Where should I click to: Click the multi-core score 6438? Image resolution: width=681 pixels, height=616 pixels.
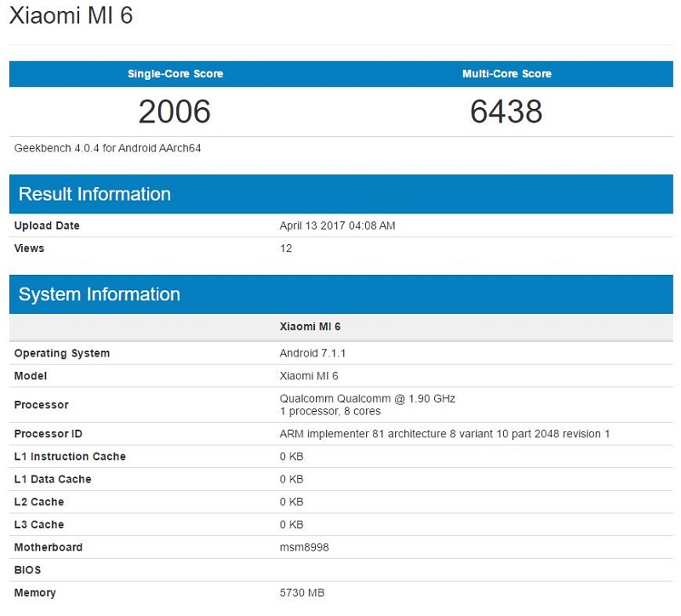(x=504, y=111)
